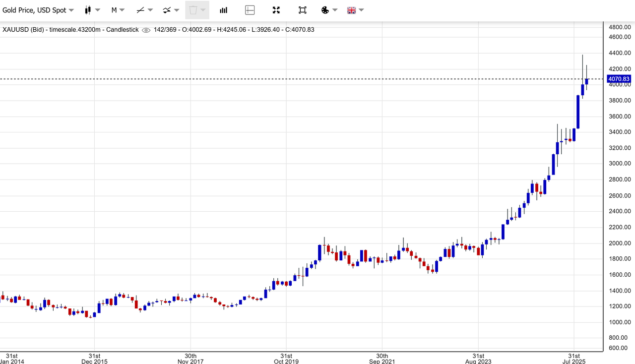635x364 pixels.
Task: Open the drawing line tools menu
Action: pos(144,10)
